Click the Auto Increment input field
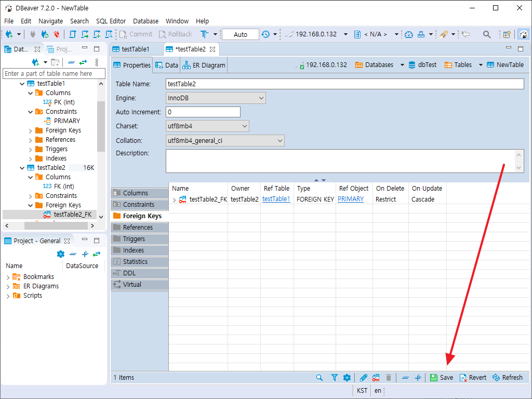532x399 pixels. click(x=203, y=112)
